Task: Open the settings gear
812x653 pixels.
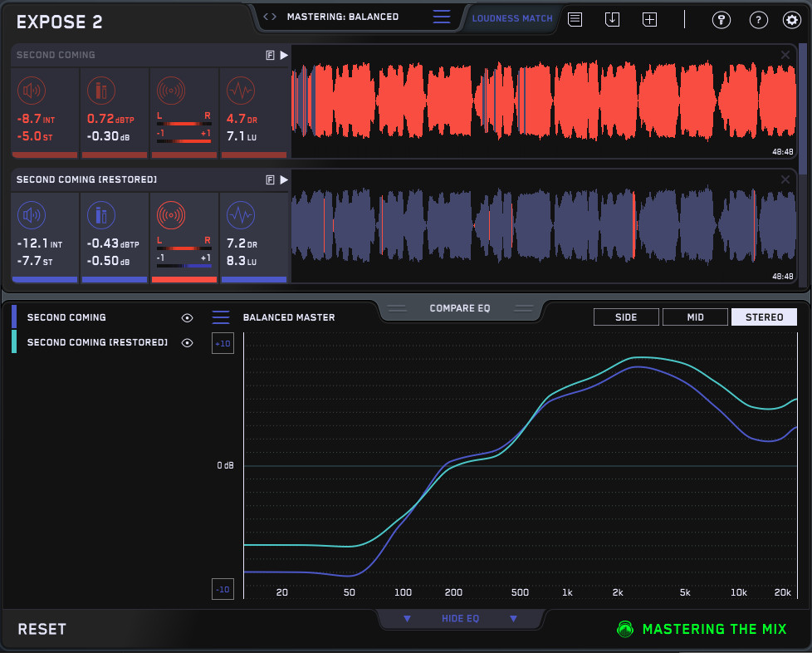Action: (x=792, y=20)
